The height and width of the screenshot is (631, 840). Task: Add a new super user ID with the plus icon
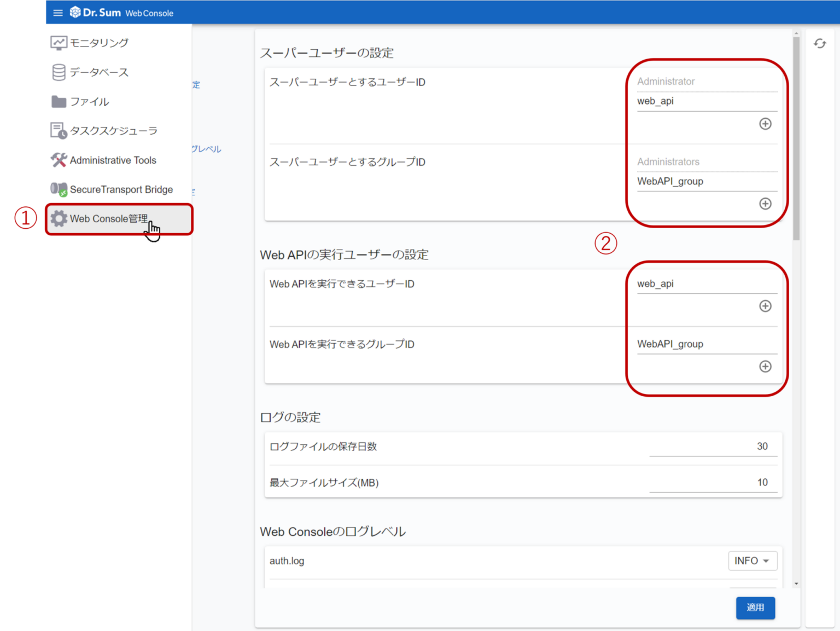(765, 124)
